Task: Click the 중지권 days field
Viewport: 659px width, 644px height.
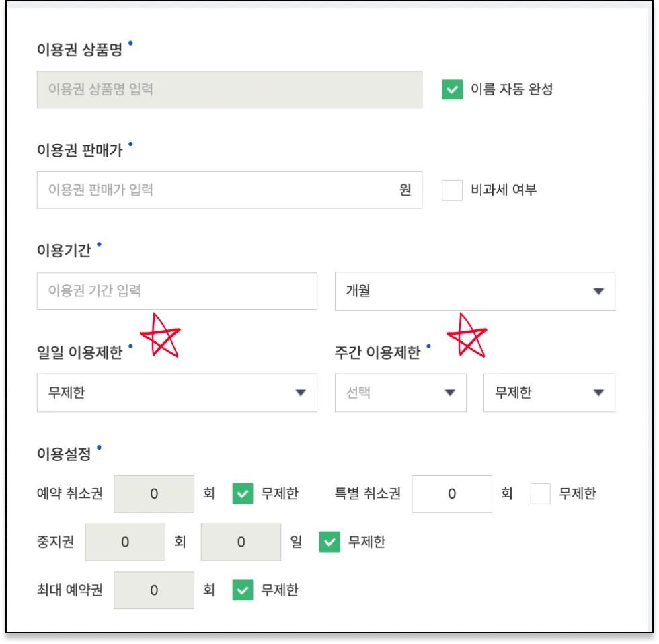Action: pyautogui.click(x=241, y=542)
